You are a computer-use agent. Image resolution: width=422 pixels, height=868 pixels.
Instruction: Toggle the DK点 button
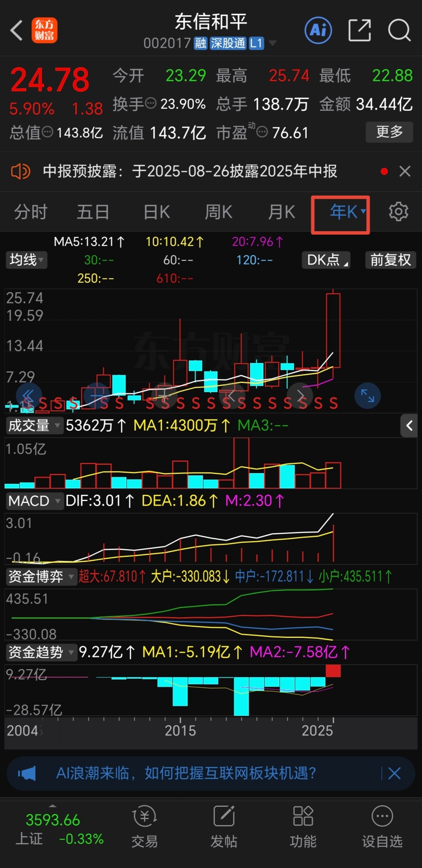click(x=326, y=260)
